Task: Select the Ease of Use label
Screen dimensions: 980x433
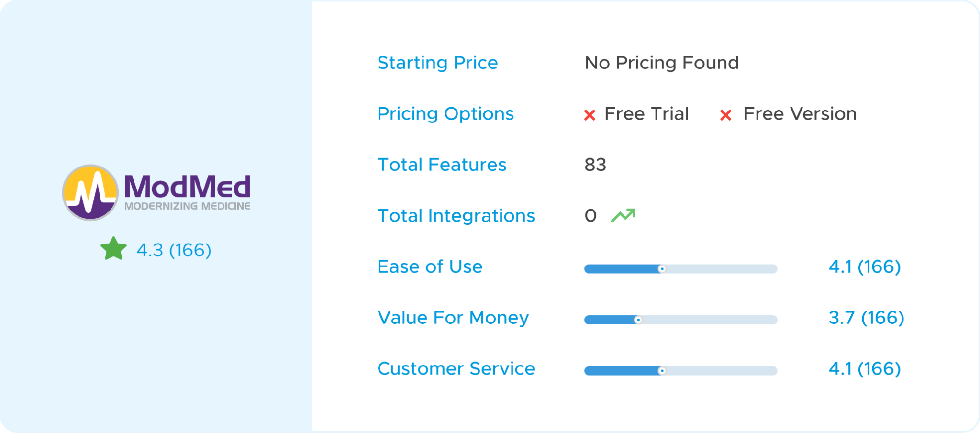Action: click(430, 266)
